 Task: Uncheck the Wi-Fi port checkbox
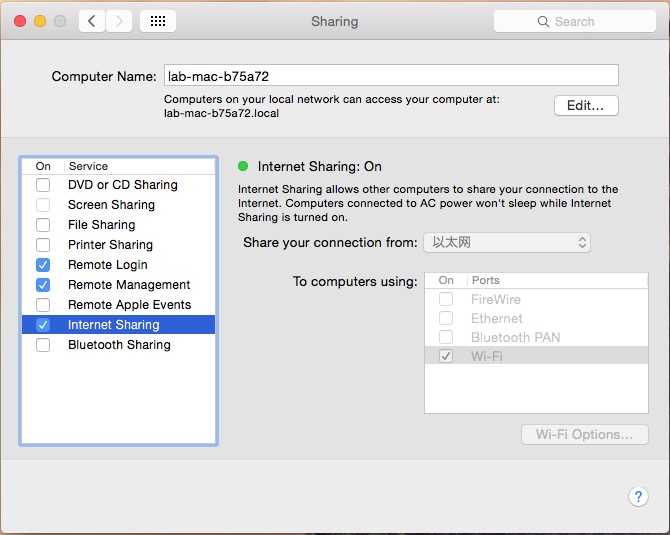pos(446,356)
